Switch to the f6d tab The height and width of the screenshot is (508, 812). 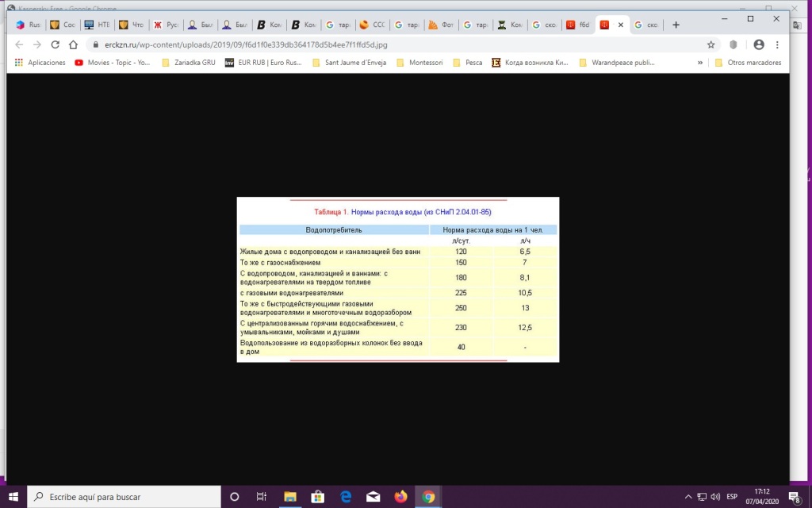pos(577,25)
